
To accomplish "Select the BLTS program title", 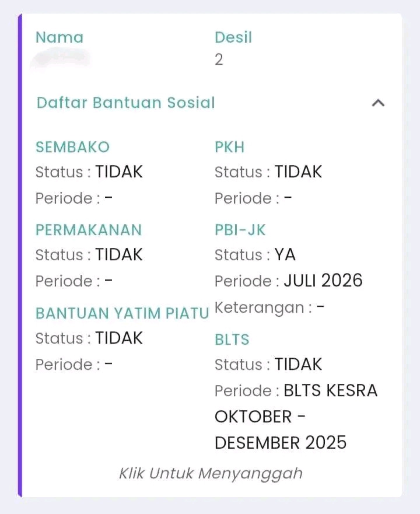I will [x=232, y=340].
